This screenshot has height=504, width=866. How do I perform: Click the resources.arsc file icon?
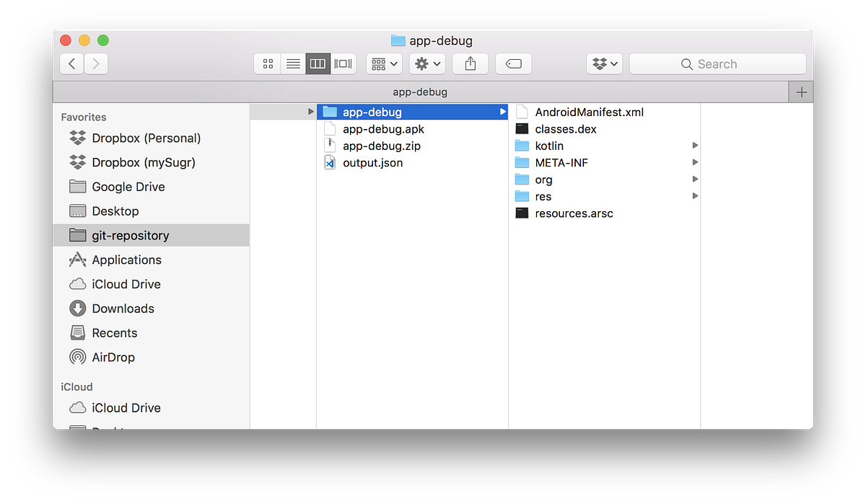[522, 213]
